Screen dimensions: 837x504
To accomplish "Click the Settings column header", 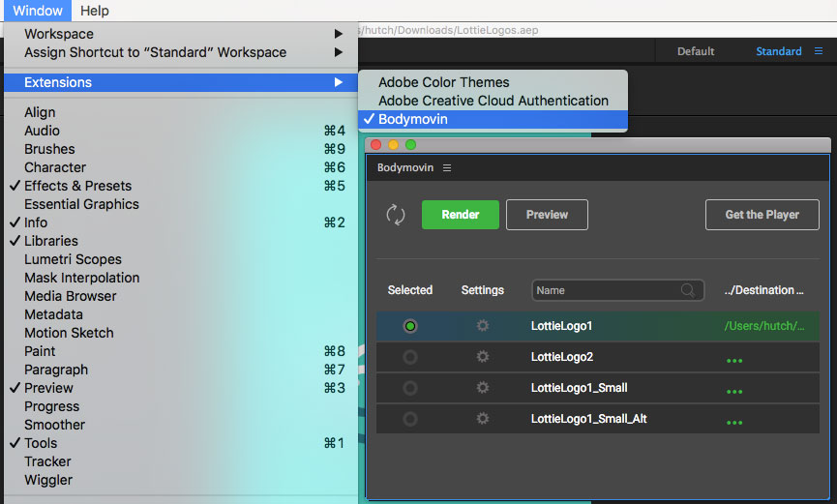I will (x=483, y=290).
